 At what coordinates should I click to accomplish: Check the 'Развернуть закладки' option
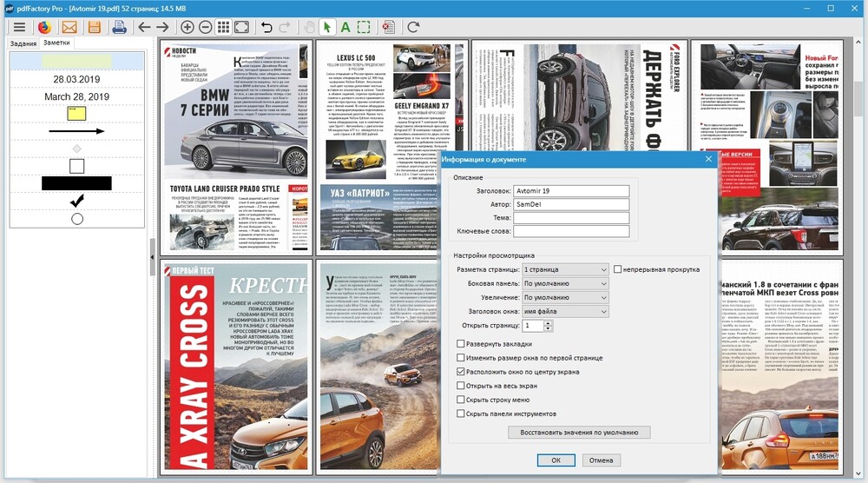(461, 344)
